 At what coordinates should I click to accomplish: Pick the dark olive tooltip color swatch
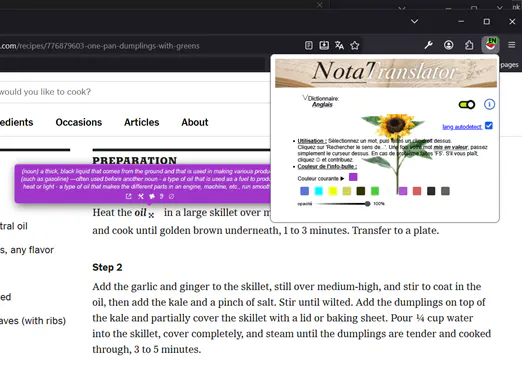point(361,191)
